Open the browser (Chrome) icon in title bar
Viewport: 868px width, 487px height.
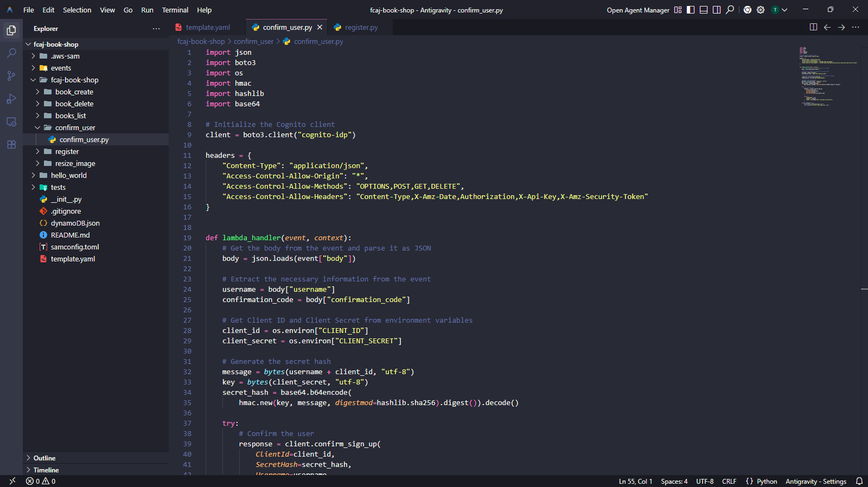pos(748,10)
